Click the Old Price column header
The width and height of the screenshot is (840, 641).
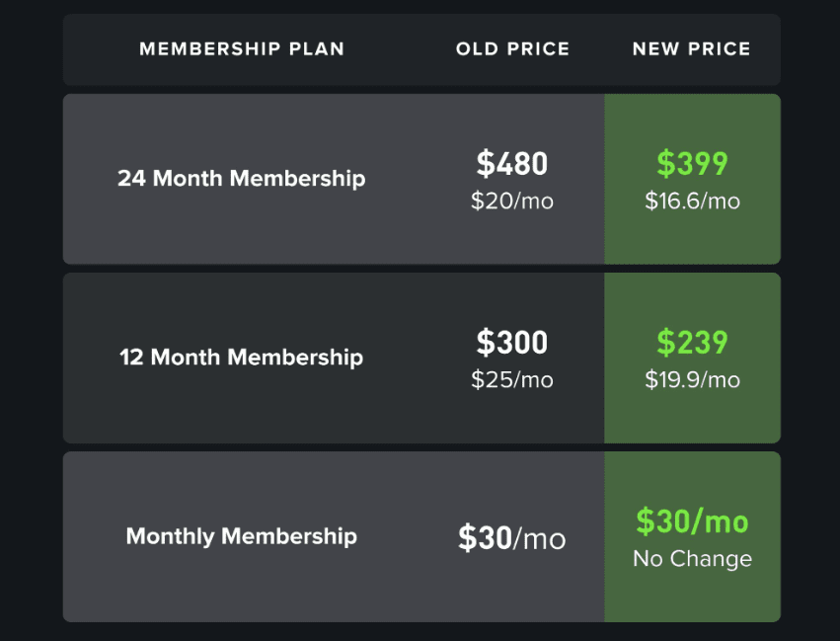512,49
